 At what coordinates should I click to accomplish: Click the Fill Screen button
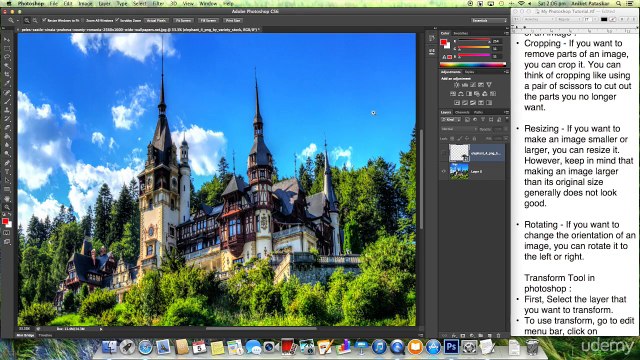pyautogui.click(x=208, y=20)
